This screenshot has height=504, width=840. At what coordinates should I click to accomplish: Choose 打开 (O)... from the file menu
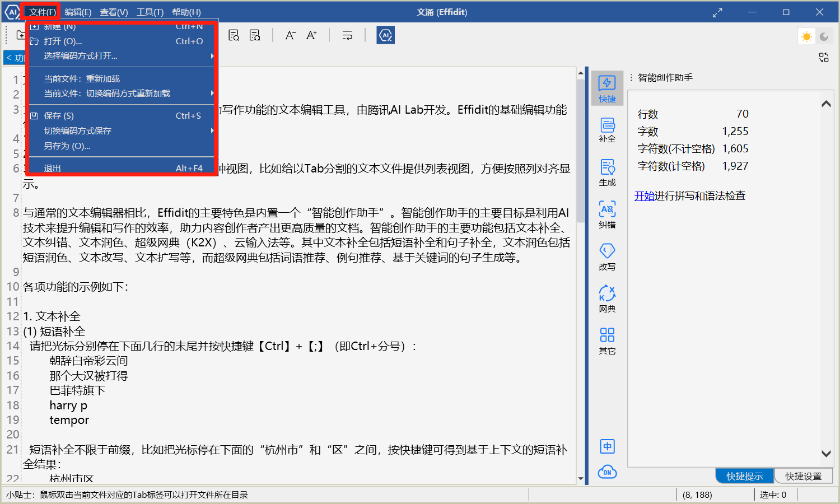point(121,41)
